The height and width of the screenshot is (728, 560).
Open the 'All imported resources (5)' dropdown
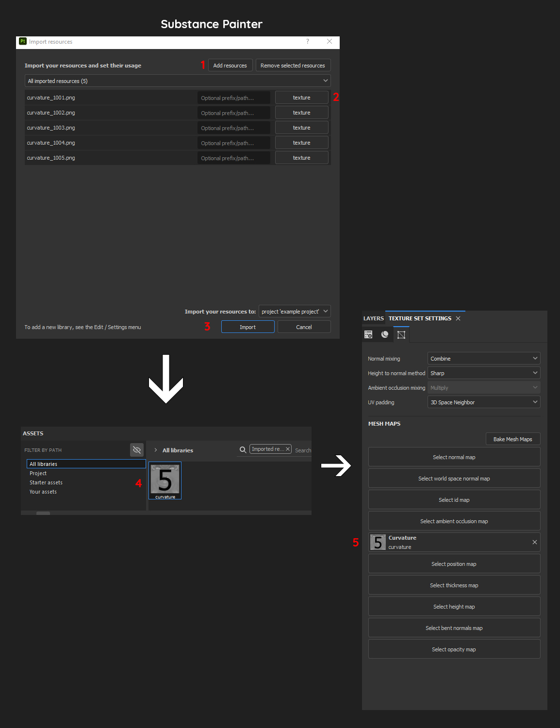[178, 81]
